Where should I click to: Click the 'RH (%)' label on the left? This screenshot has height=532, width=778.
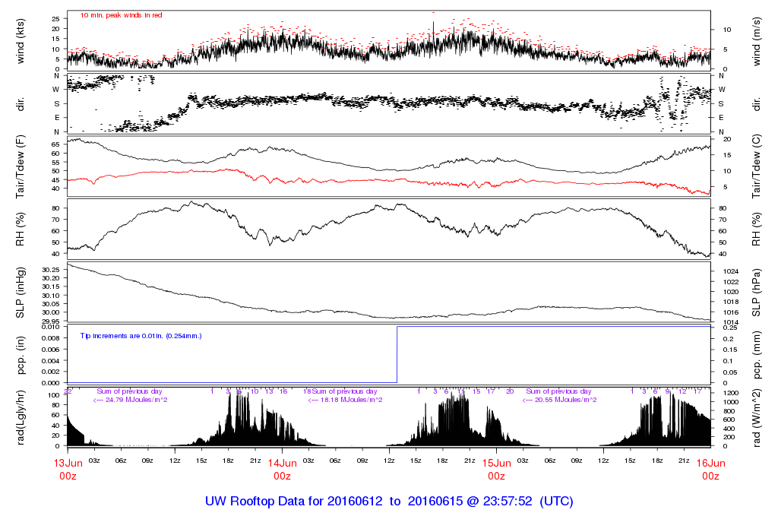21,230
